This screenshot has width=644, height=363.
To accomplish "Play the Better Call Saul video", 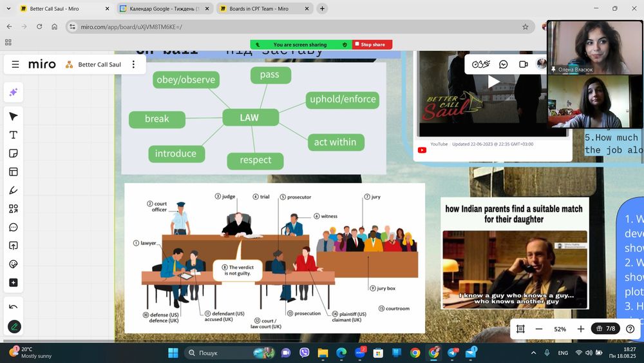I will (x=493, y=82).
